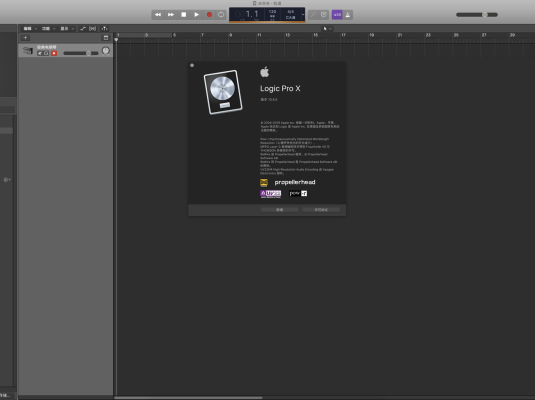Screen dimensions: 535x400
Task: Close the About Logic Pro X dialog
Action: (192, 65)
